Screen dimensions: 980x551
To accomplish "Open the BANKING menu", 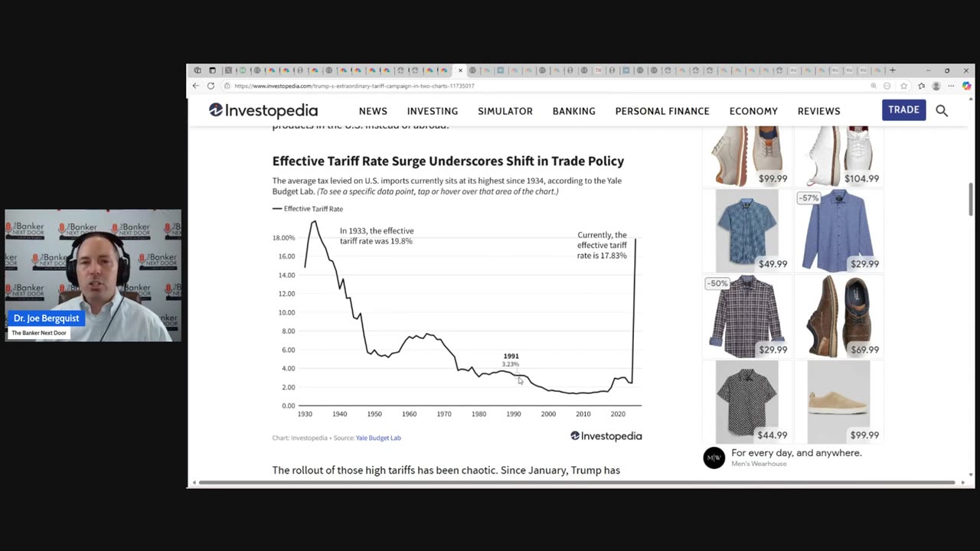I will click(574, 111).
